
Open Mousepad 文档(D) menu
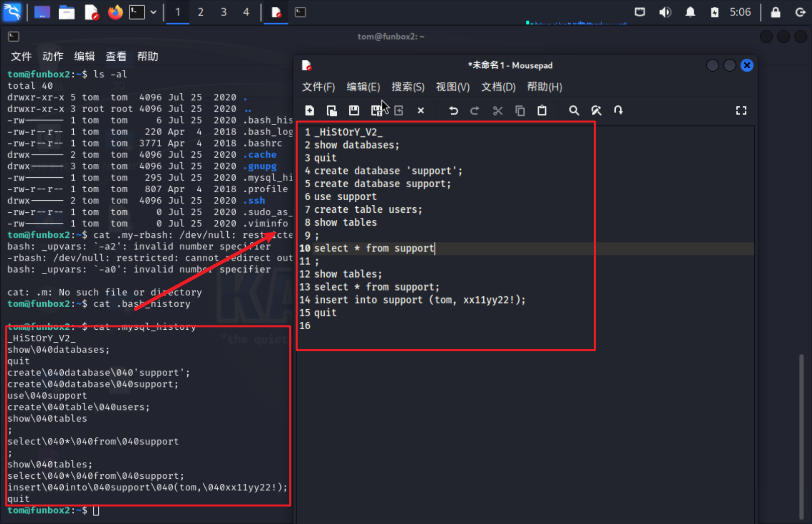(x=498, y=87)
